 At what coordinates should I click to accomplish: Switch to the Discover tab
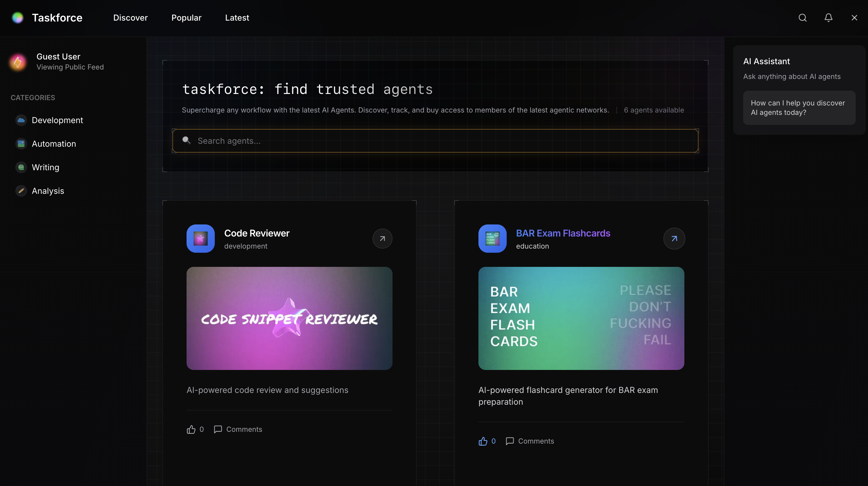point(130,18)
